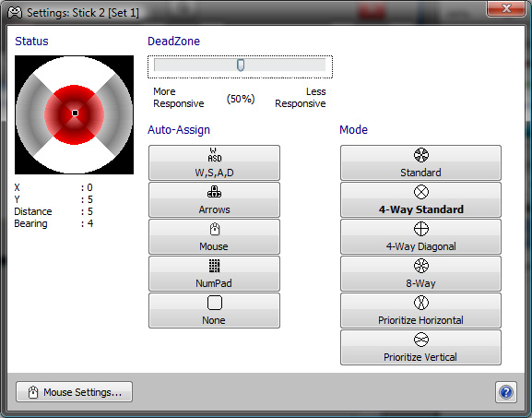Switch to 4-Way Standard mode

pyautogui.click(x=420, y=199)
